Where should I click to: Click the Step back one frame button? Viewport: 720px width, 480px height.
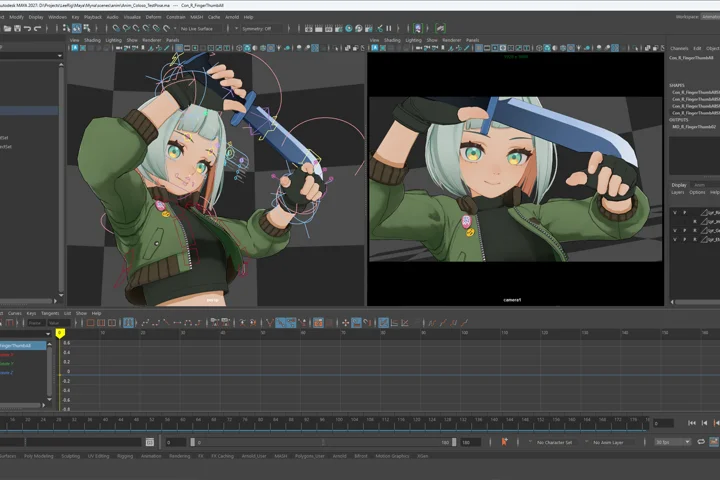[704, 423]
